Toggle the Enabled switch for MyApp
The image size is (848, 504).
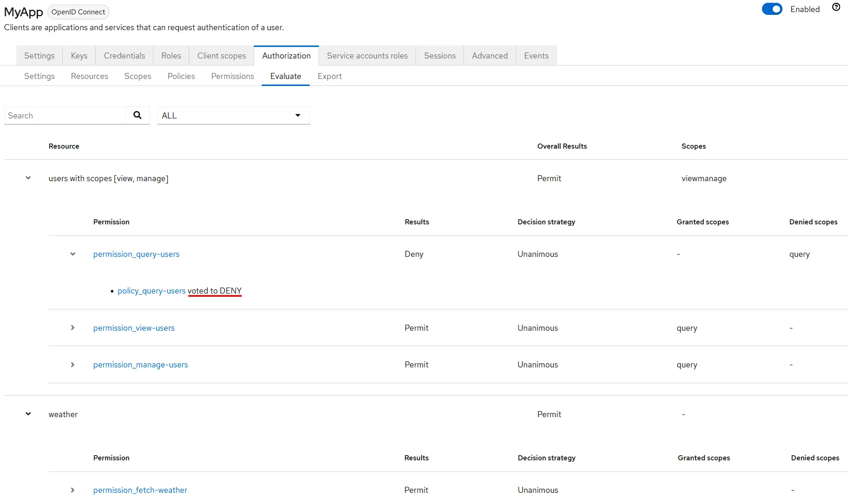(772, 9)
